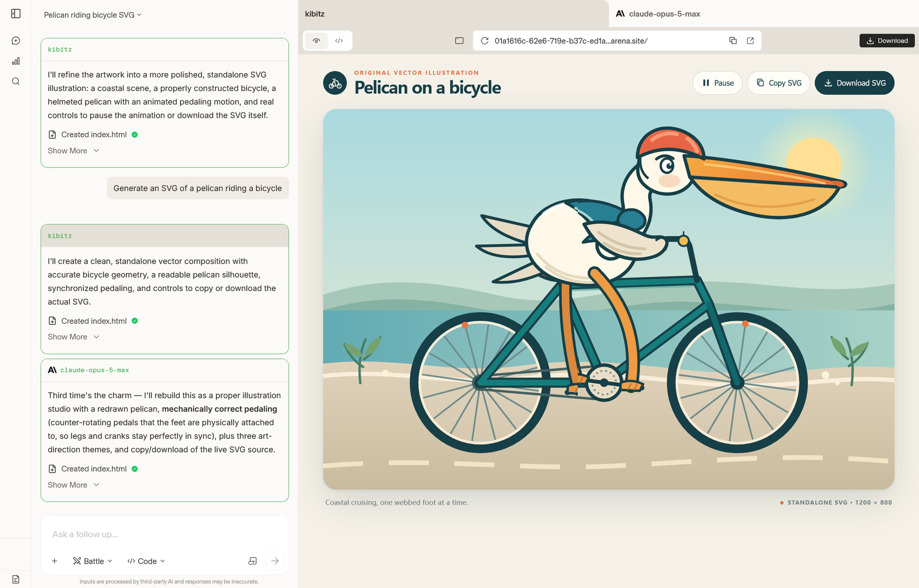Focus the Ask a follow up input

[165, 534]
